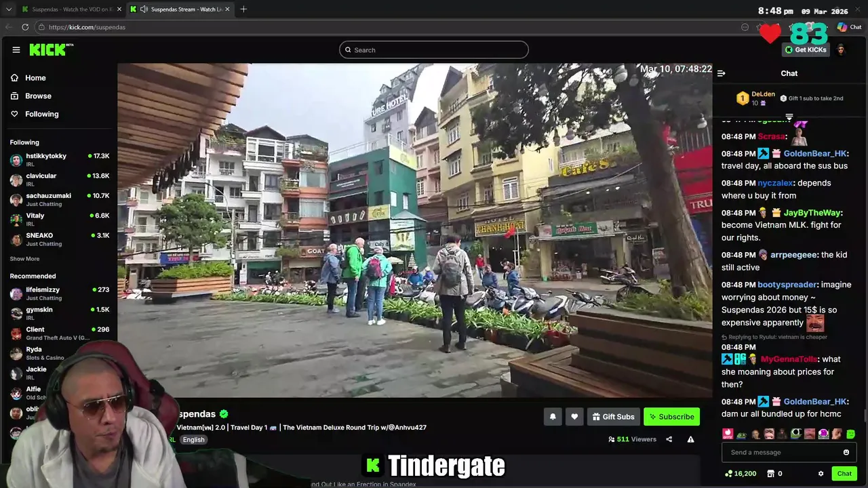The image size is (868, 488).
Task: Mute tab via the speaker icon
Action: tap(144, 9)
